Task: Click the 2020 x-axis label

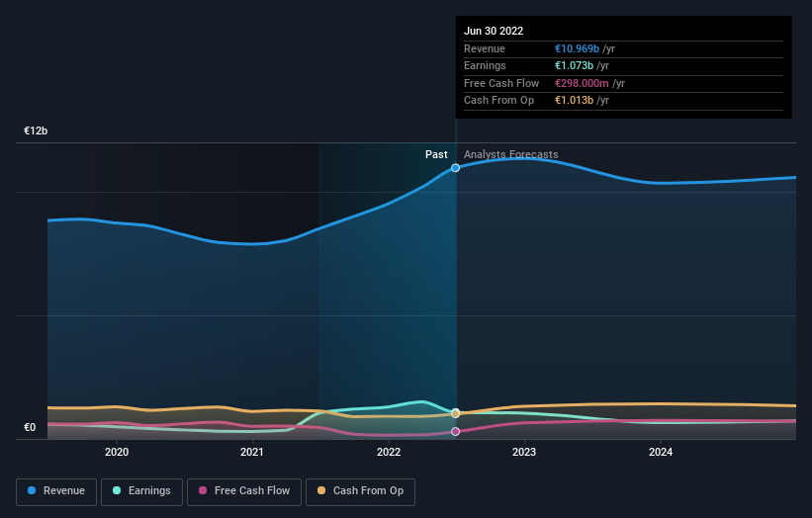Action: click(117, 452)
